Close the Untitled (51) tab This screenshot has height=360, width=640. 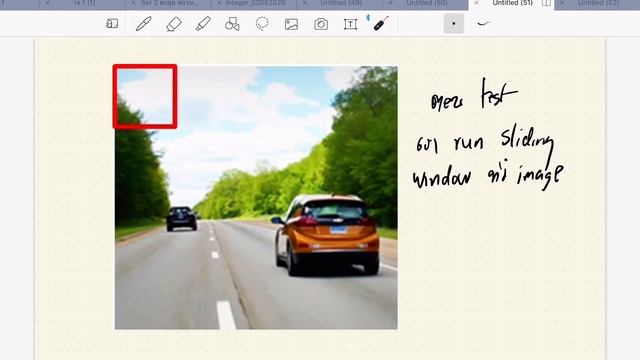(476, 3)
